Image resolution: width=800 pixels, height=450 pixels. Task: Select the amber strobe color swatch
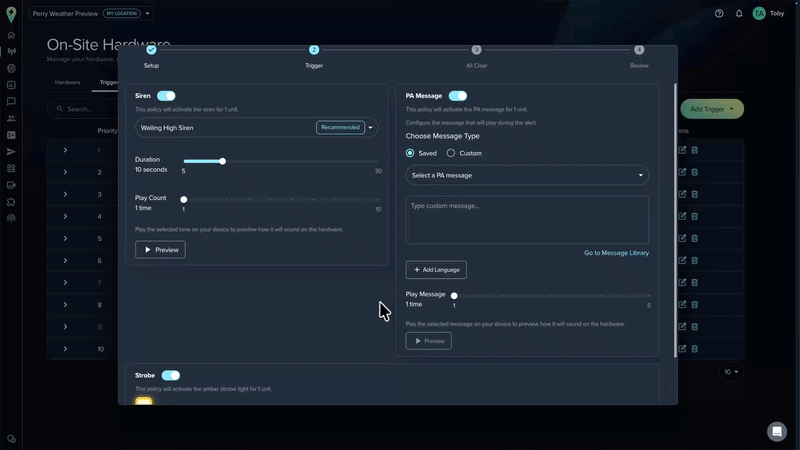(x=144, y=401)
